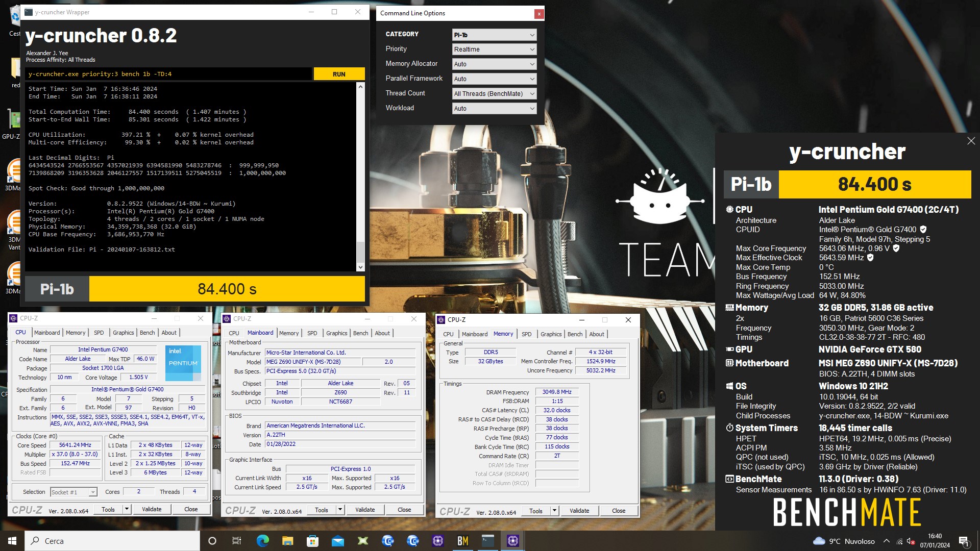The width and height of the screenshot is (980, 551).
Task: Click the y-cruncher command line input field
Action: coord(168,74)
